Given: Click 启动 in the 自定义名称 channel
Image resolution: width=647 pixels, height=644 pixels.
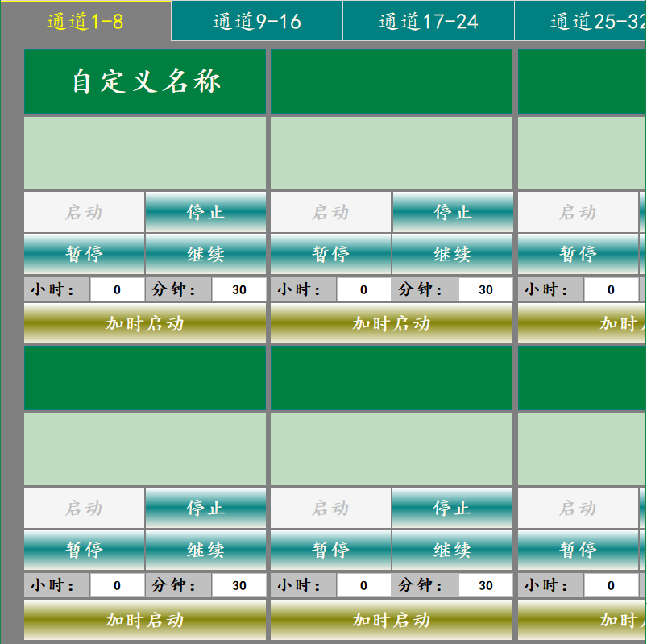Looking at the screenshot, I should click(84, 212).
